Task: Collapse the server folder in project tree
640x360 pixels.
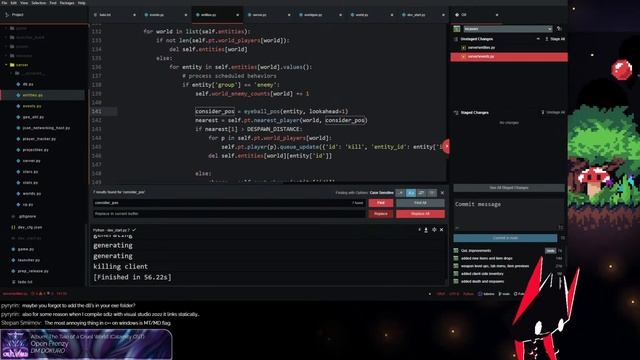Action: tap(7, 64)
